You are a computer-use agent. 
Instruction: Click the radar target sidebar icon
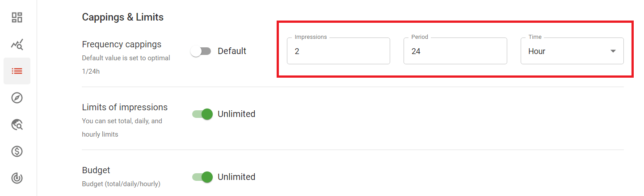point(17,178)
